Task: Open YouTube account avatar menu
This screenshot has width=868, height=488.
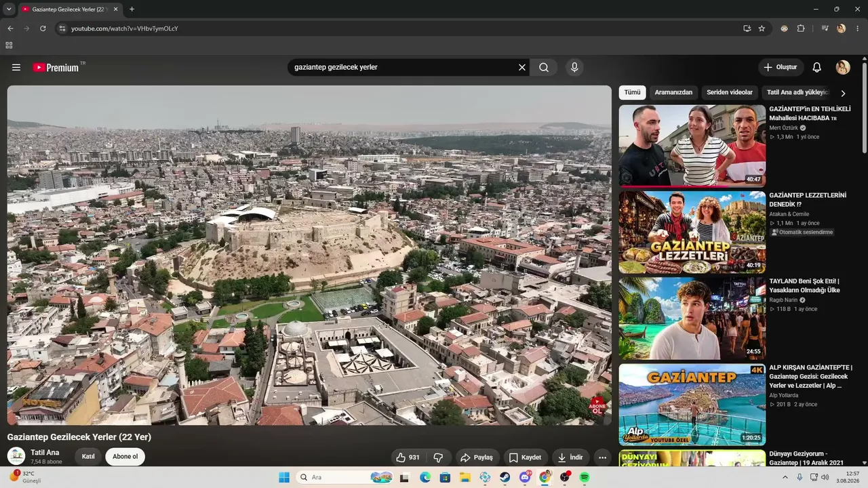Action: coord(843,67)
